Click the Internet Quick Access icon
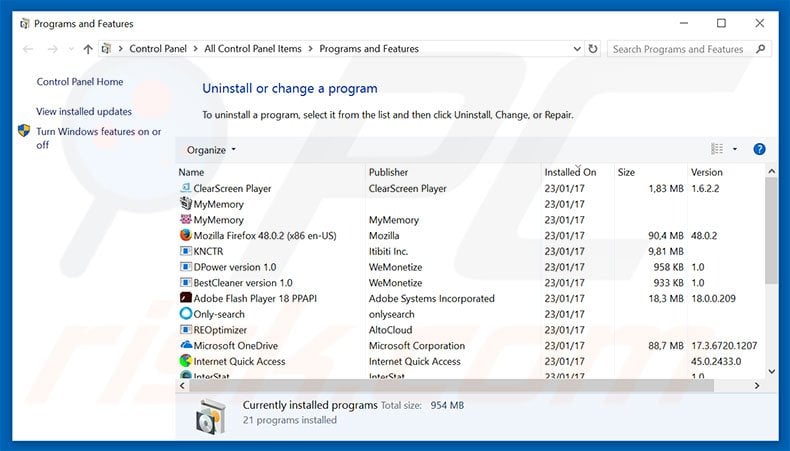The width and height of the screenshot is (790, 451). (x=185, y=361)
